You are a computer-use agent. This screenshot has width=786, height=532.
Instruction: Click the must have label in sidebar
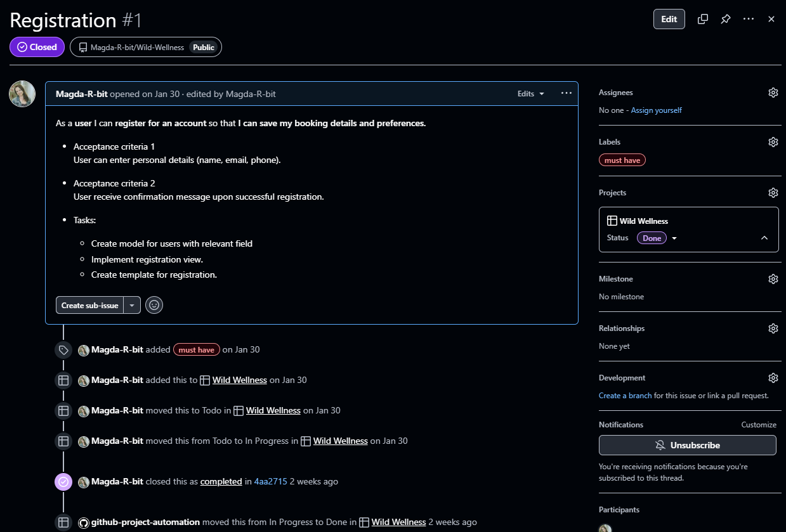622,160
